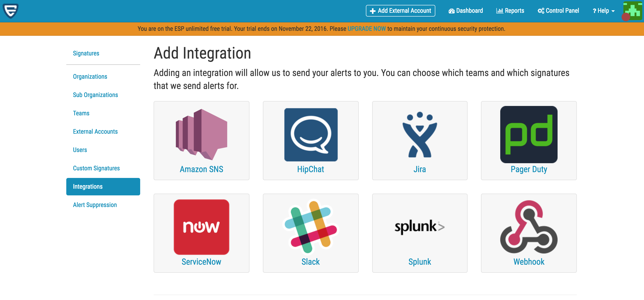Click the Splunk logo tile
Viewport: 644px width, 300px height.
click(419, 227)
